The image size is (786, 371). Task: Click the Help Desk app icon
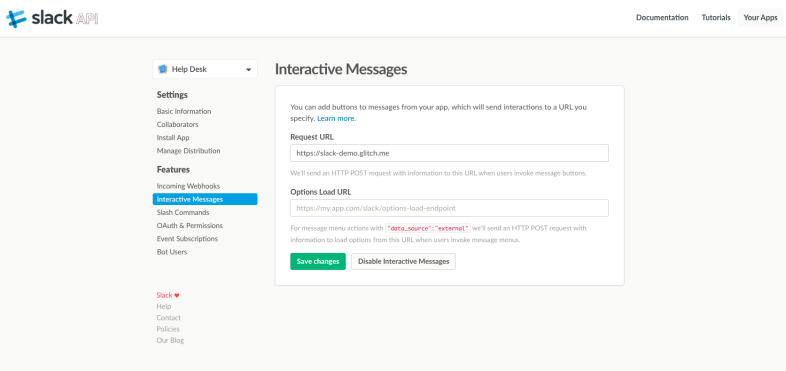click(x=162, y=69)
